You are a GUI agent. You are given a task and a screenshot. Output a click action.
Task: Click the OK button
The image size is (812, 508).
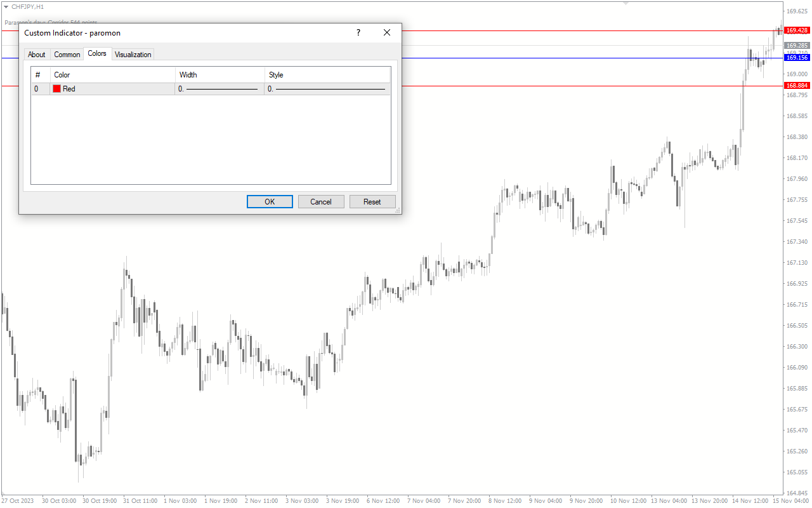[x=270, y=201]
